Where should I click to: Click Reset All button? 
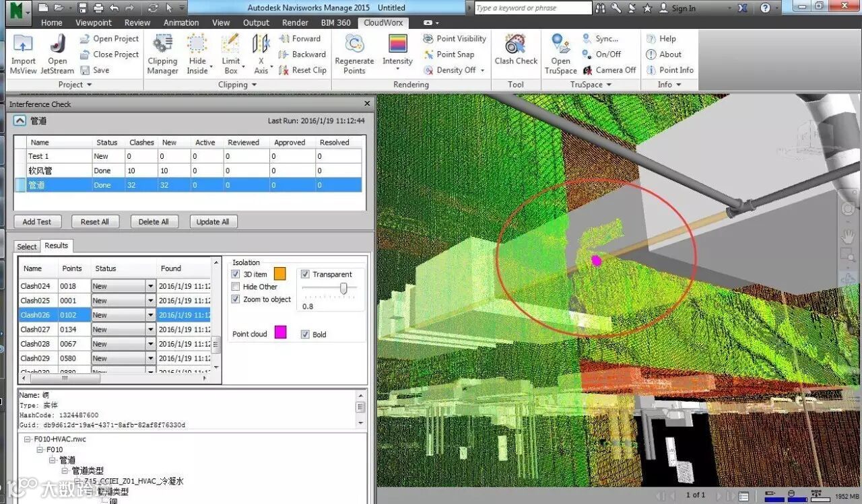[x=95, y=221]
